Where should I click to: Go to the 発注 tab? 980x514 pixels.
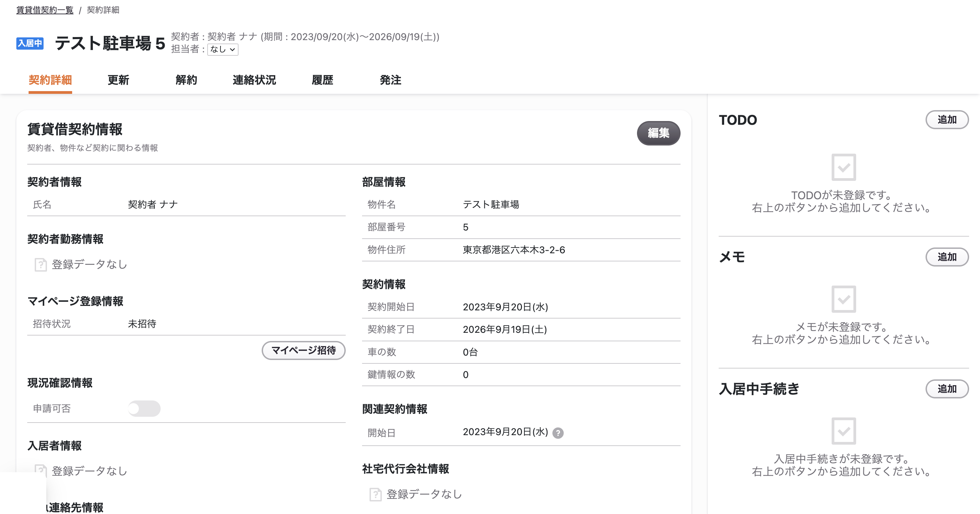391,80
